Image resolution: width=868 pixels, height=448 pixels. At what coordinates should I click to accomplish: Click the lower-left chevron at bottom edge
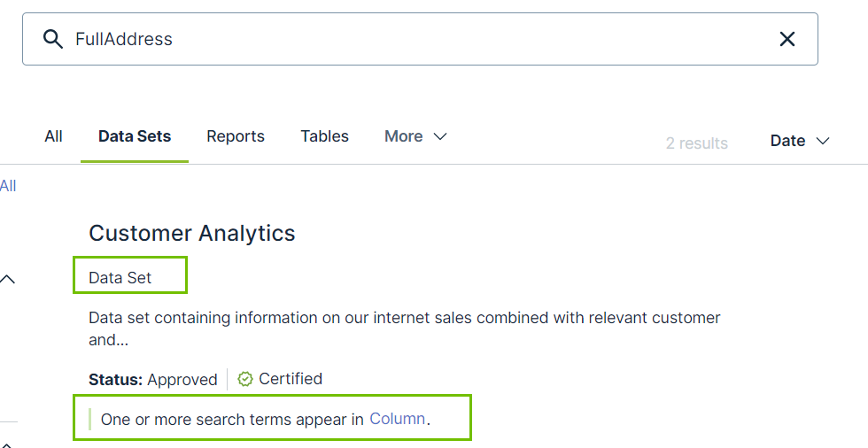pos(8,442)
